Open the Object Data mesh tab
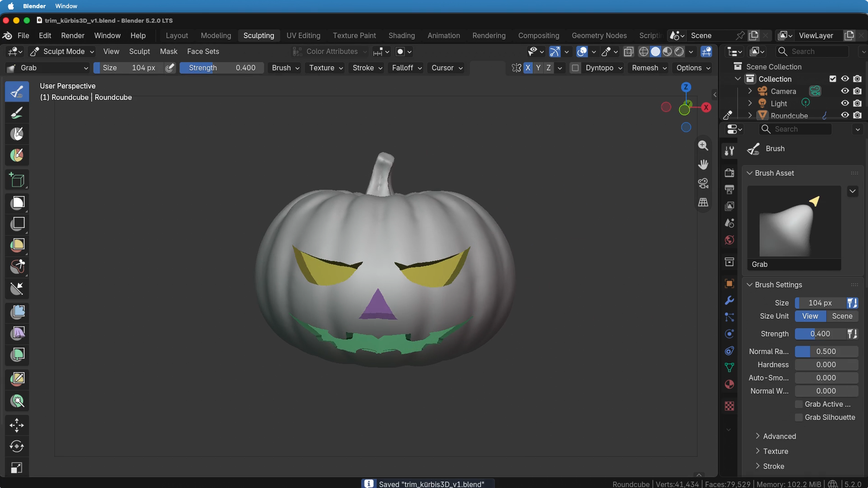The width and height of the screenshot is (868, 488). coord(729,368)
